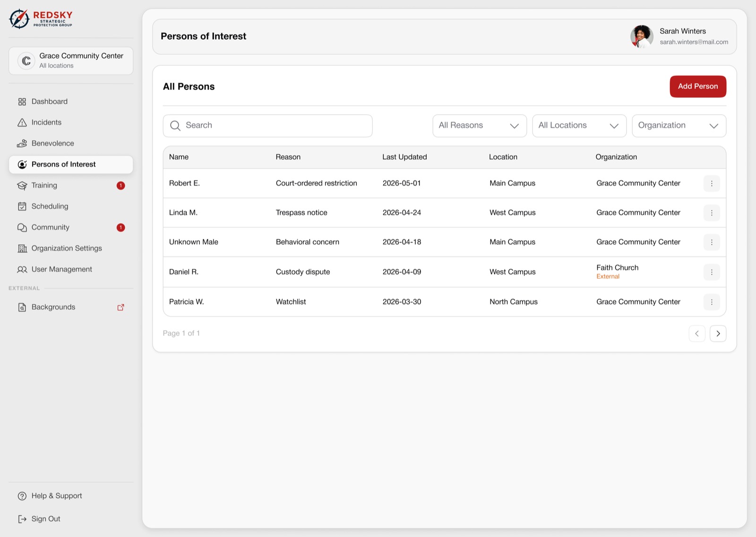Select Persons of Interest in the sidebar
756x537 pixels.
coord(71,164)
